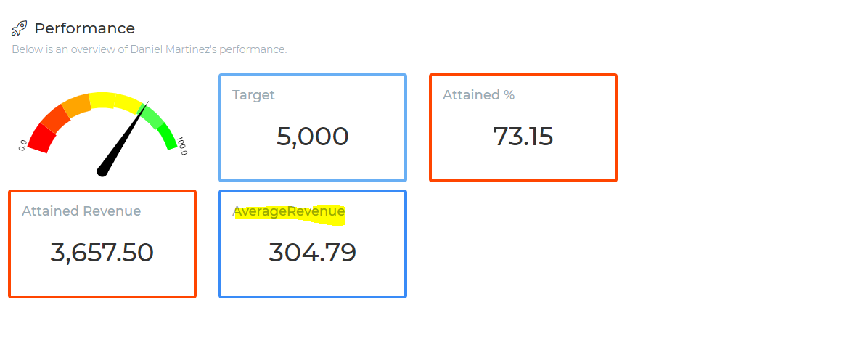This screenshot has width=868, height=342.
Task: Click the rocket icon beside Performance
Action: 19,28
